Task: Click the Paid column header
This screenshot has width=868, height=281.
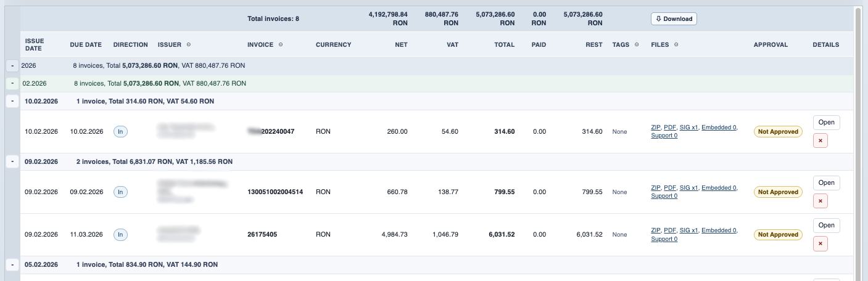Action: click(539, 44)
